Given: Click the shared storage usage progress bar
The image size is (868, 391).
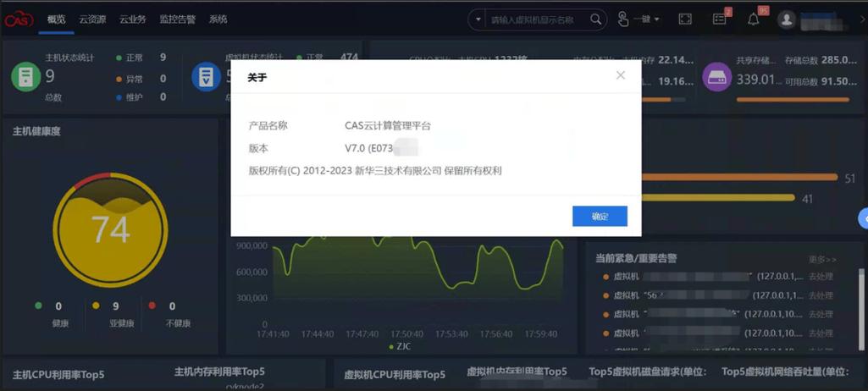Looking at the screenshot, I should [x=793, y=100].
